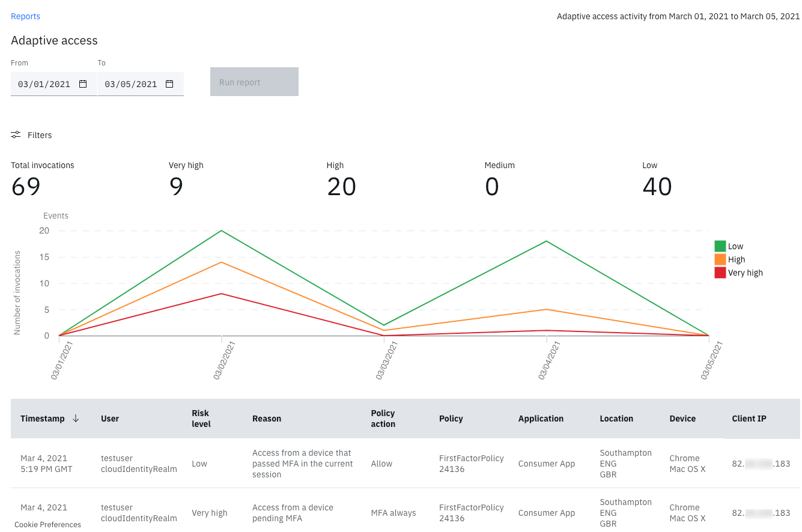
Task: Click the 'Mar 4, 2021 5:19 PM GMT' timestamp
Action: tap(46, 464)
